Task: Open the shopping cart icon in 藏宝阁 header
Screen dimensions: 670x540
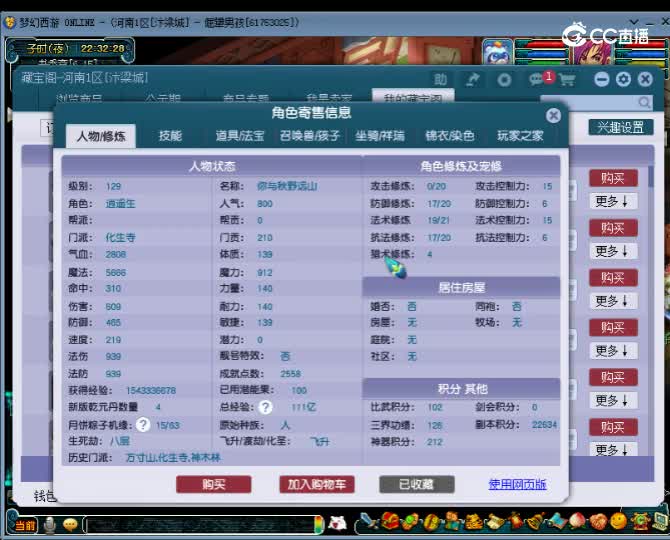Action: [567, 80]
